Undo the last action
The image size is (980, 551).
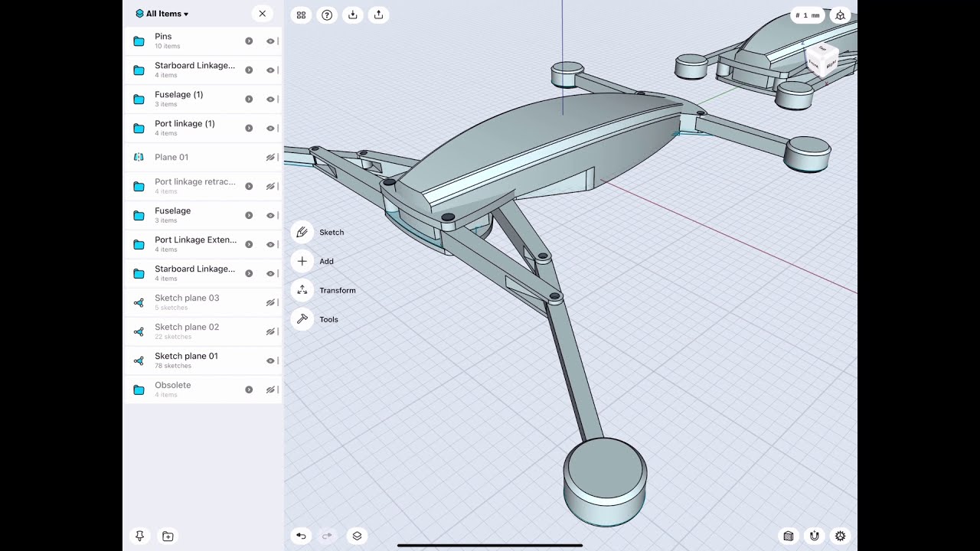[x=302, y=536]
